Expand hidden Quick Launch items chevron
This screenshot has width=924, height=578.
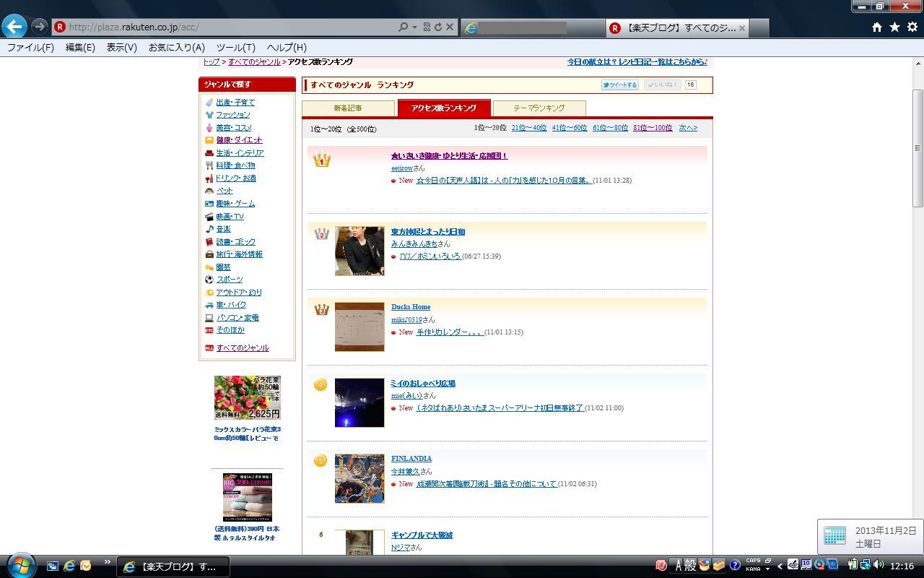(107, 562)
